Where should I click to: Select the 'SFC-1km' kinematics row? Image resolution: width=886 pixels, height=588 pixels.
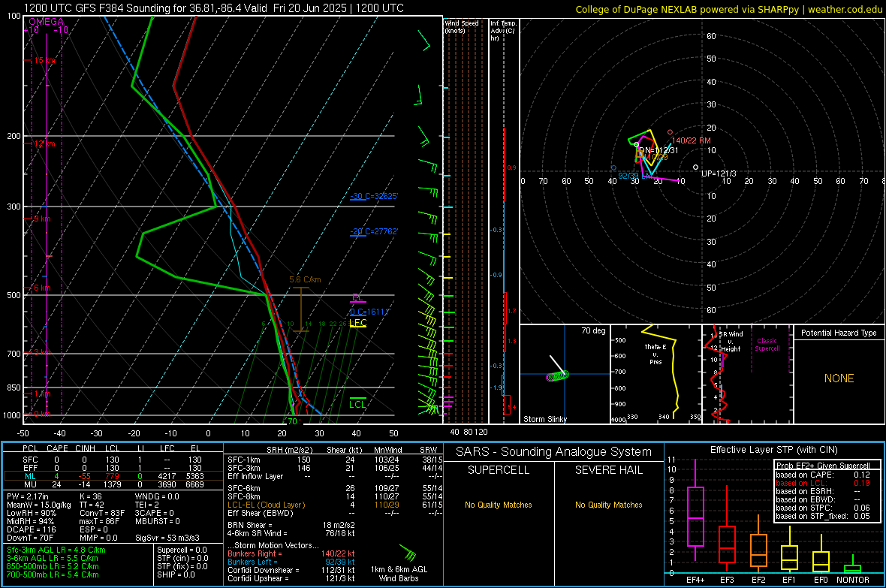tap(336, 460)
